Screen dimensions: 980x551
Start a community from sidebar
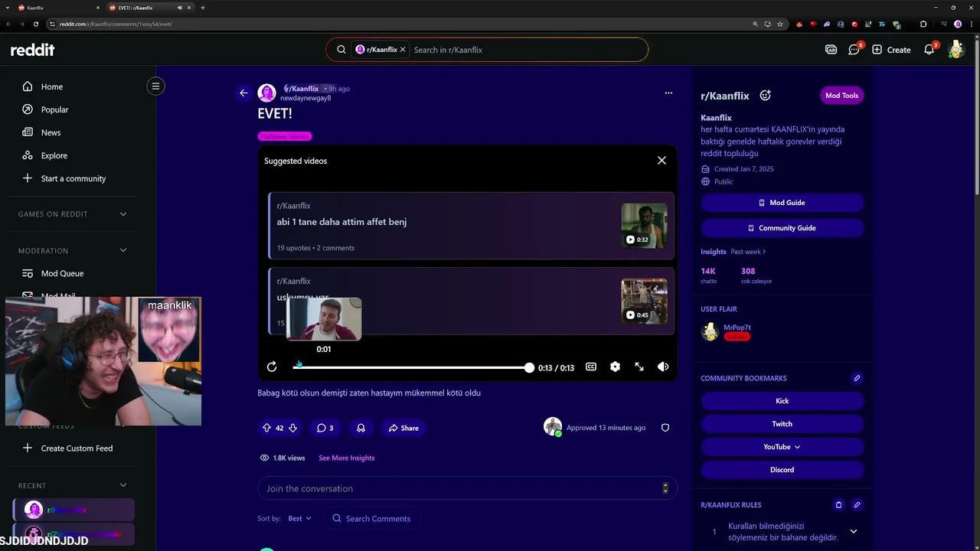tap(74, 178)
